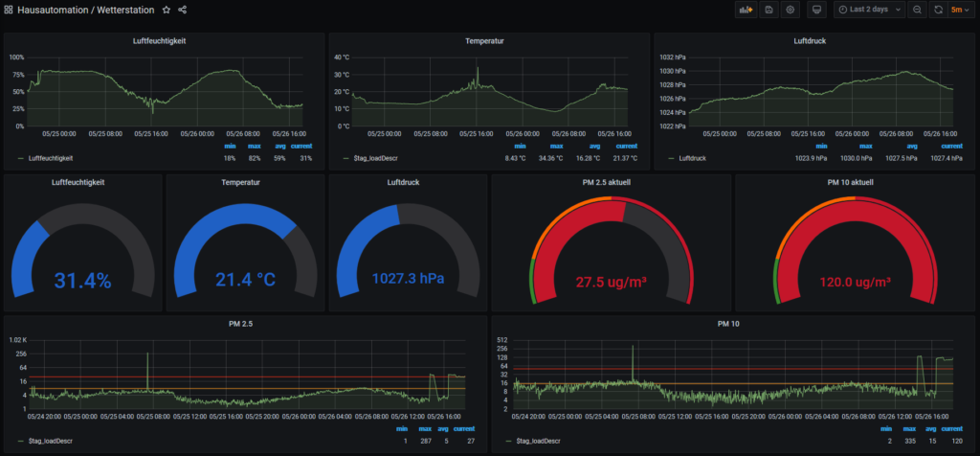Open the PM 10 graph panel title menu

click(728, 324)
